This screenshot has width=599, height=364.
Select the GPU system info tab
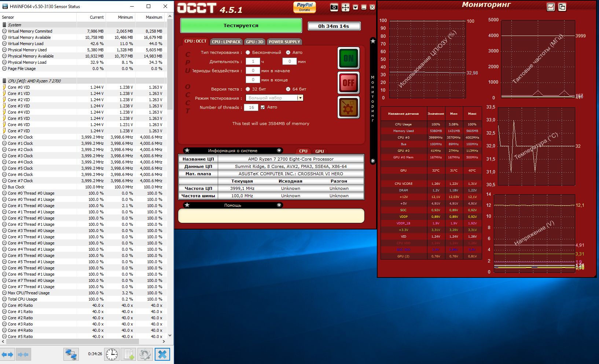(x=320, y=151)
